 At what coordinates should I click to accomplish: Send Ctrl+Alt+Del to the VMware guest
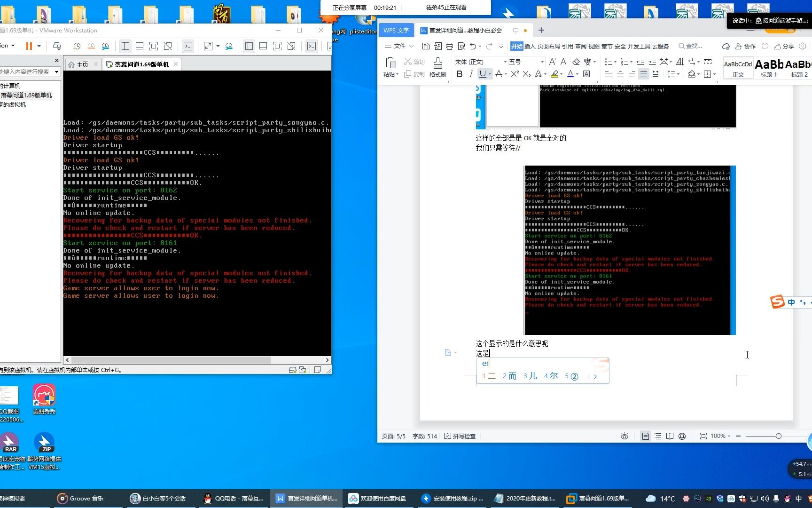(57, 46)
